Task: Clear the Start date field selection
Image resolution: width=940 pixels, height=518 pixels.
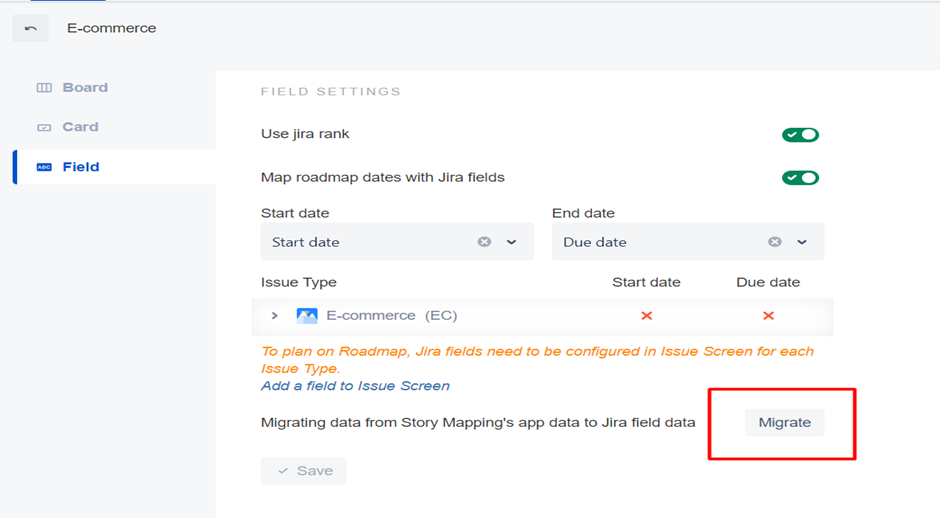Action: [484, 242]
